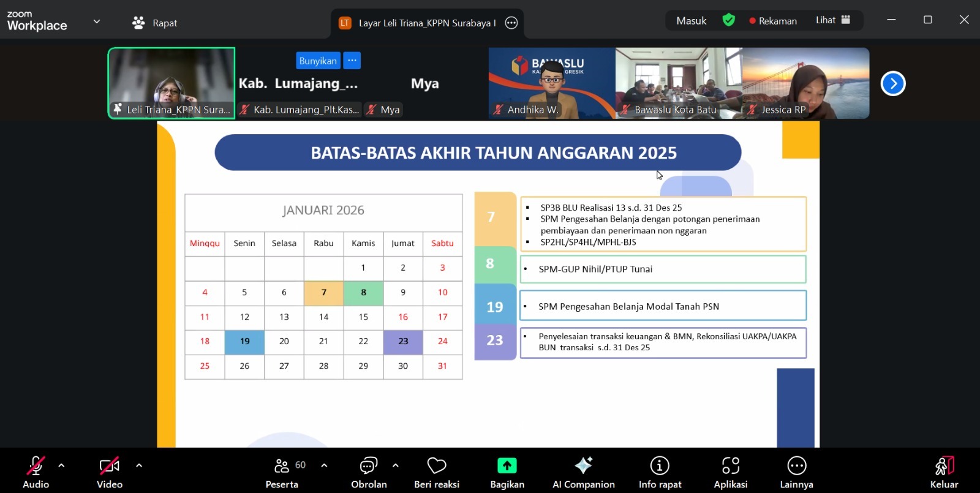Click Bunyikan button on Kab. Lumajang tile
The height and width of the screenshot is (493, 980).
pyautogui.click(x=318, y=61)
